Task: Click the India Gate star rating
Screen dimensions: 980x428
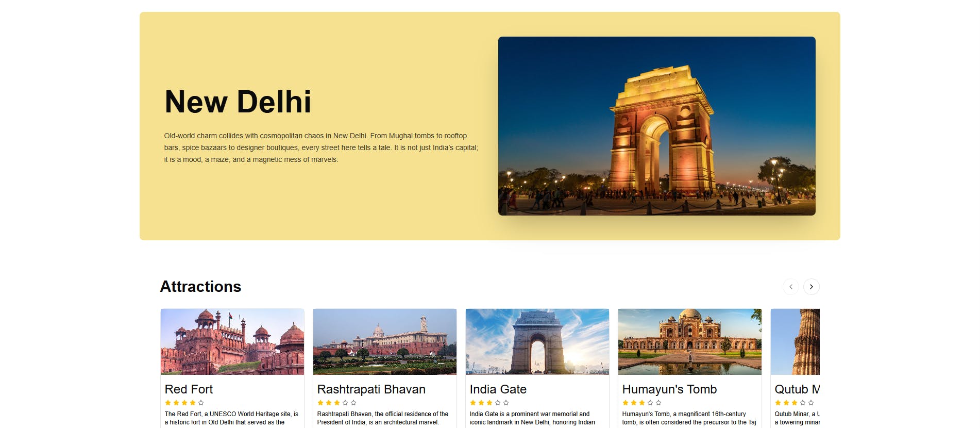Action: [x=489, y=403]
